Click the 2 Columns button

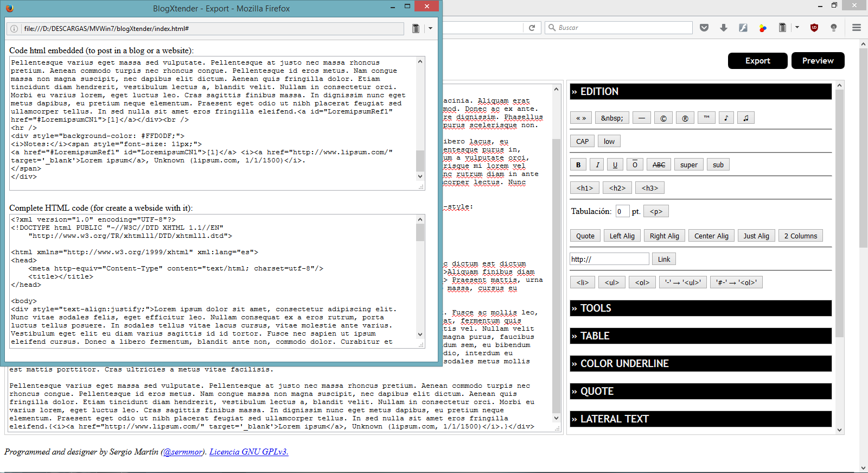click(801, 236)
